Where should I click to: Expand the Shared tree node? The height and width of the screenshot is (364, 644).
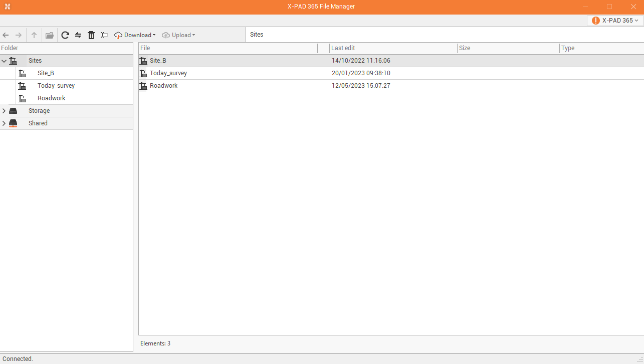click(5, 123)
